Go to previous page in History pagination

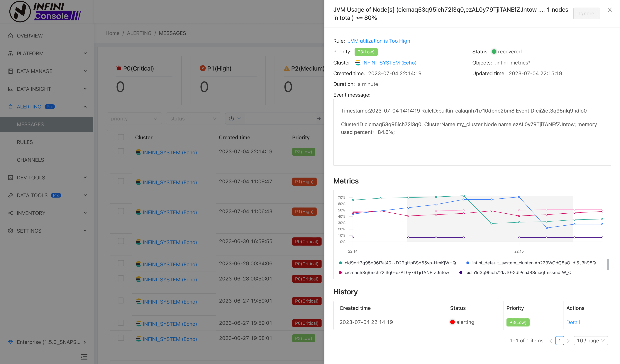pyautogui.click(x=550, y=341)
